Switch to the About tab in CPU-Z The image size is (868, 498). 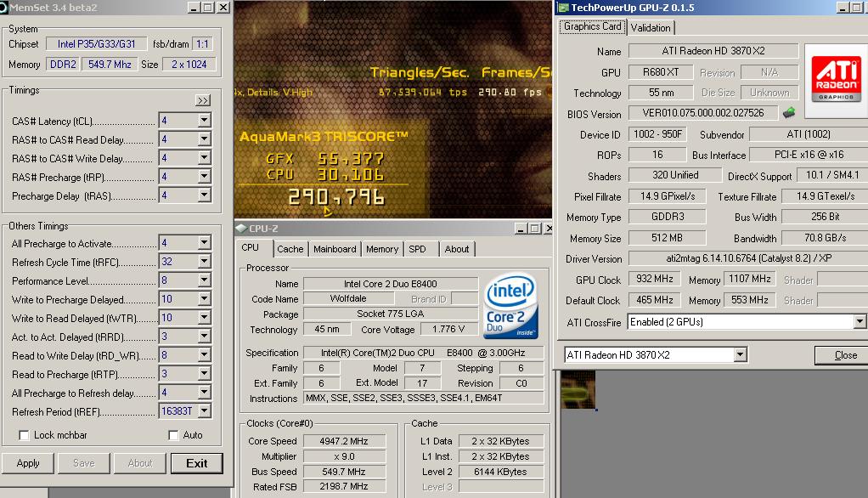pyautogui.click(x=457, y=249)
